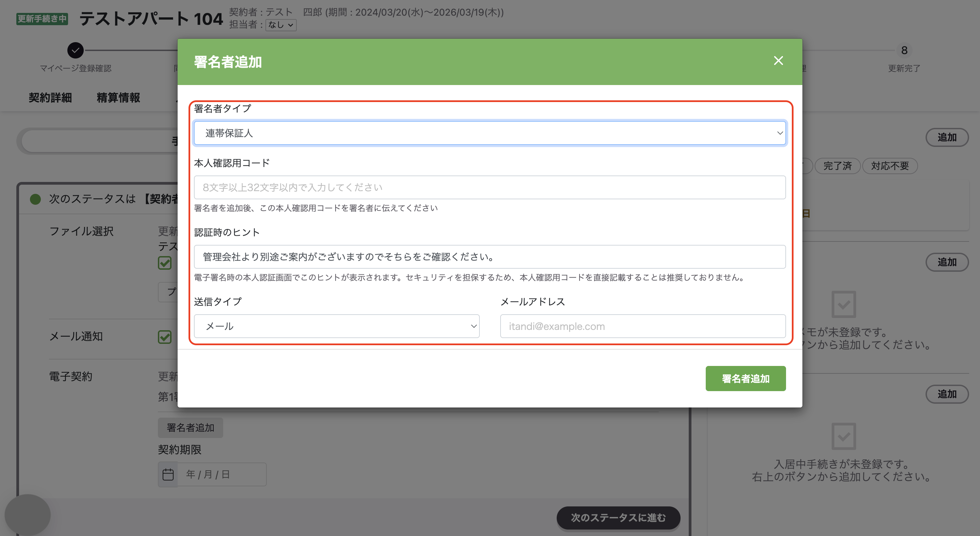The width and height of the screenshot is (980, 536).
Task: Select the 契約詳細 tab
Action: coord(50,98)
